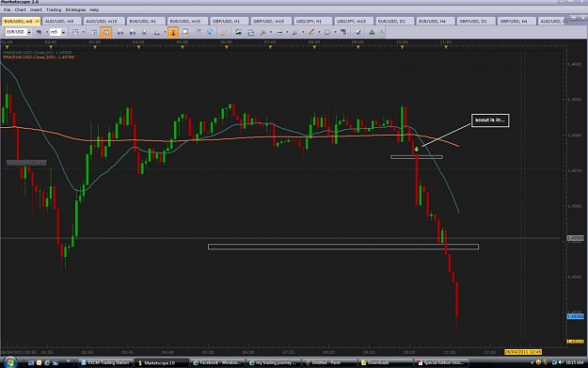Click the bar chart element icon
Viewport: 588px width, 368px height.
tap(157, 32)
